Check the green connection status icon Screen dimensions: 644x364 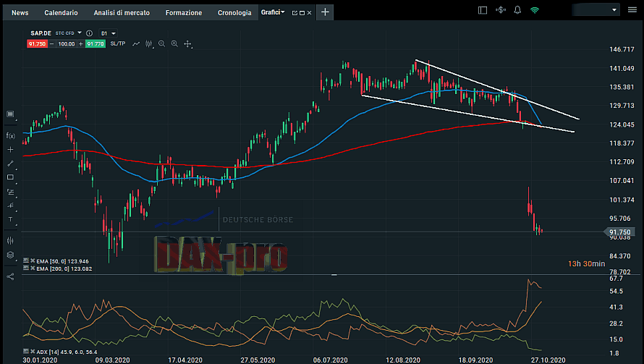(534, 10)
